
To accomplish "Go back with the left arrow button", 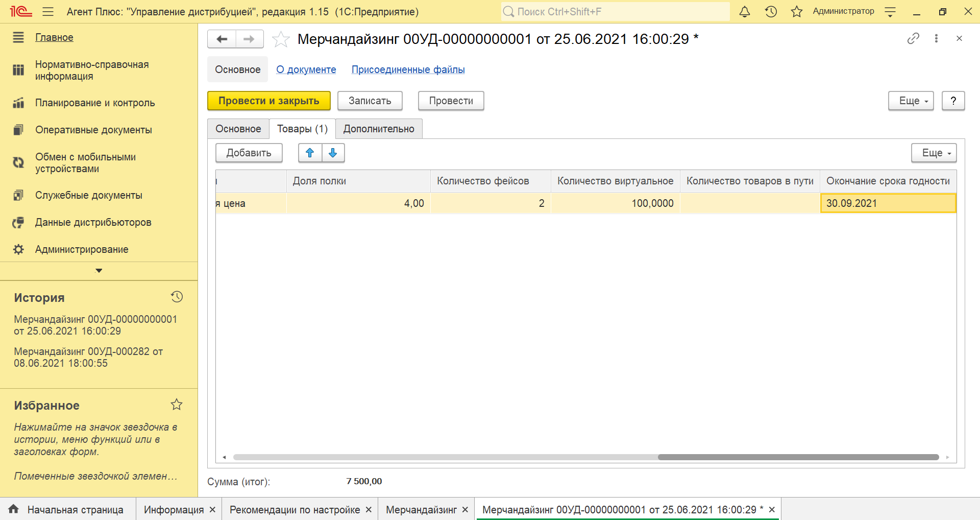I will pyautogui.click(x=222, y=39).
